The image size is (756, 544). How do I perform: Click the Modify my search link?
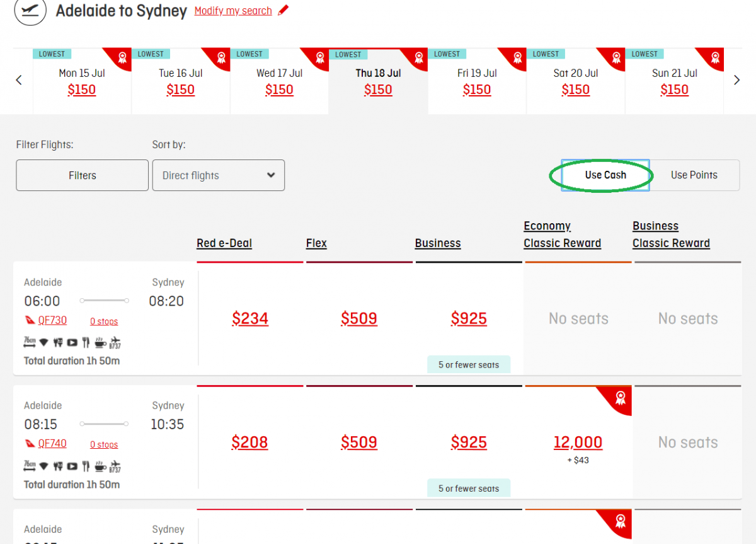[233, 11]
